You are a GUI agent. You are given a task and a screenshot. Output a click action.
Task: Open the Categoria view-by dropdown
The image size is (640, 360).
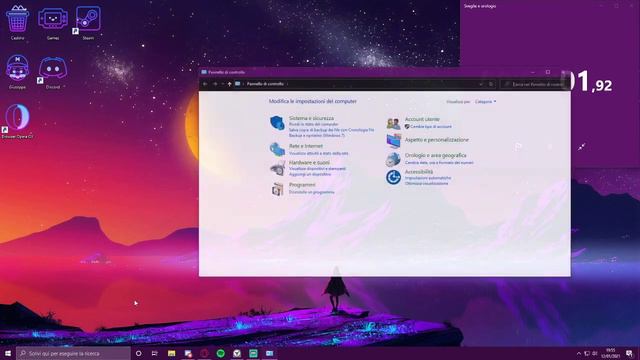485,102
